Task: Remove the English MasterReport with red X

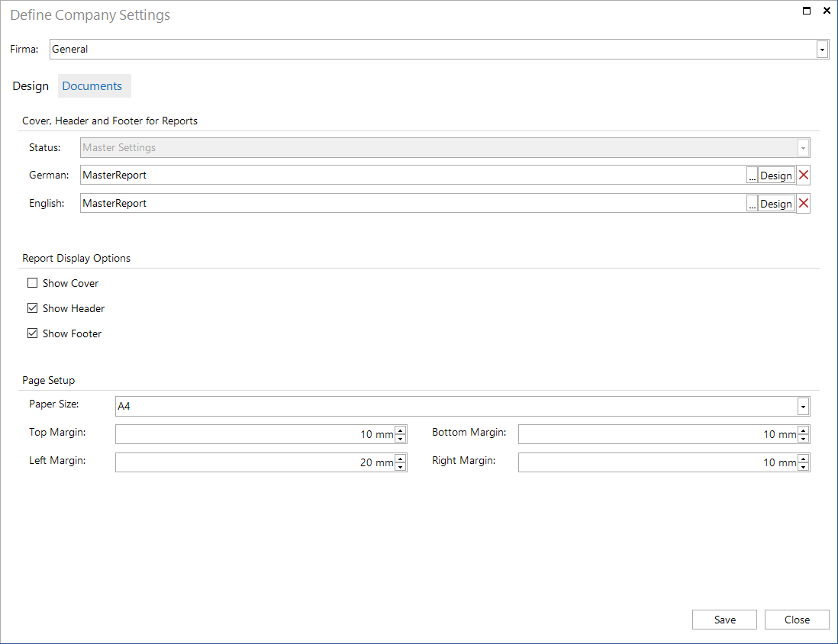Action: click(803, 203)
